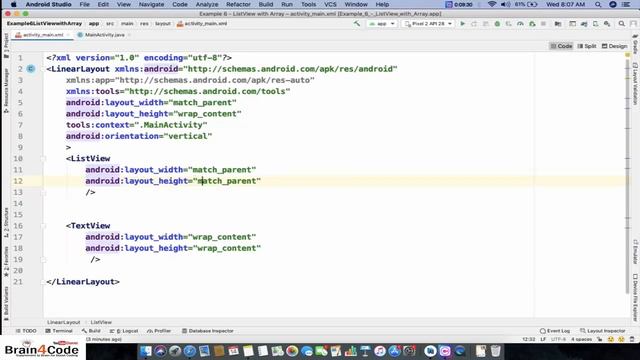Image resolution: width=640 pixels, height=360 pixels.
Task: Open the Profiler tool window
Action: [x=159, y=331]
